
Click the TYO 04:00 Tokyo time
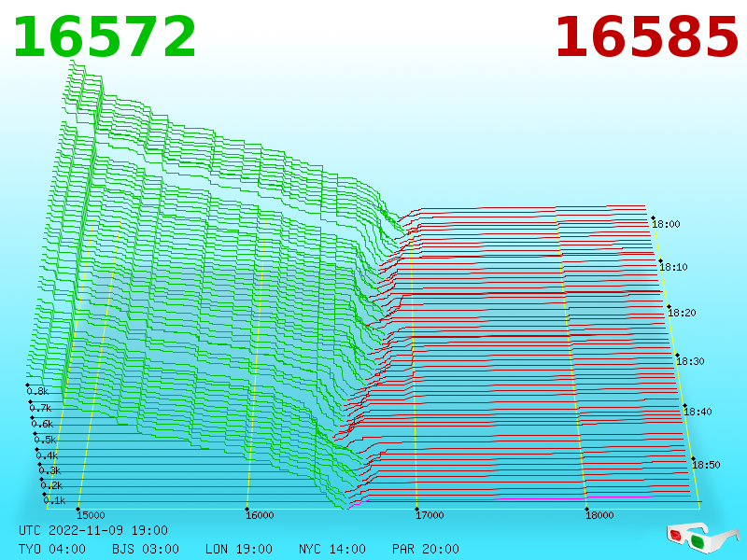pyautogui.click(x=52, y=549)
